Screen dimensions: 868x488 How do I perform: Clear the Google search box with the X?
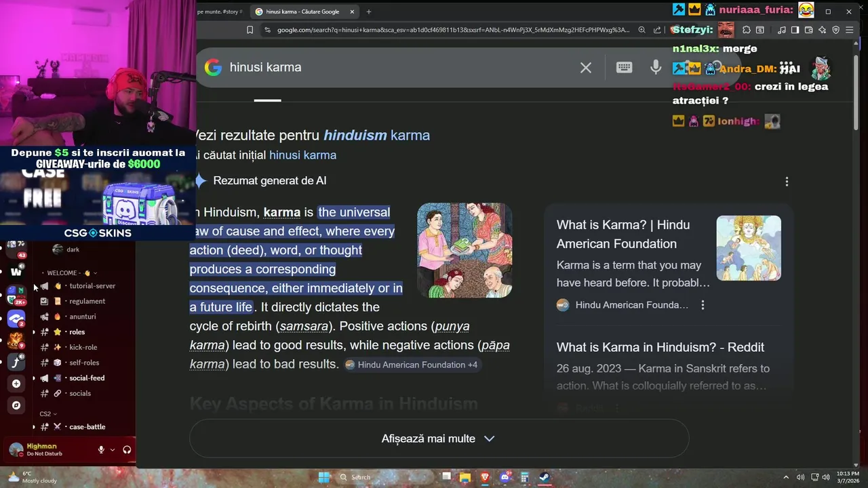pos(586,68)
